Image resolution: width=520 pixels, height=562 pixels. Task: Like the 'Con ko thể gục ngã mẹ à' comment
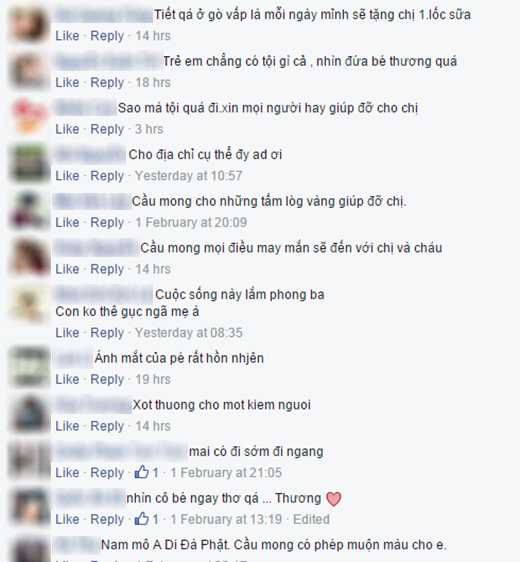click(x=67, y=332)
